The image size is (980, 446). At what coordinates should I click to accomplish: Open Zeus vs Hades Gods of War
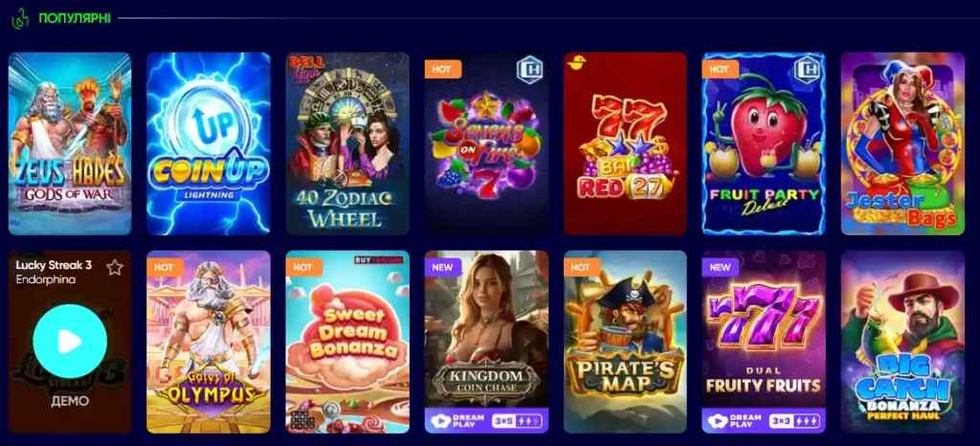click(70, 144)
